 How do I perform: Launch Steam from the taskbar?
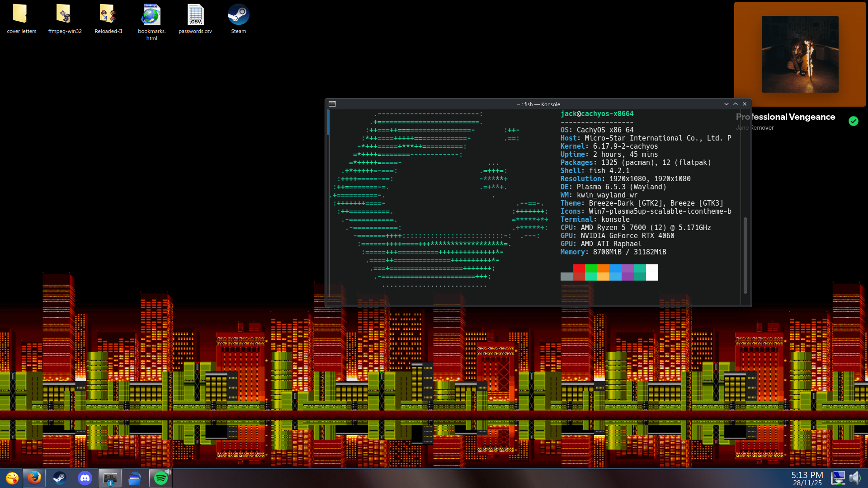point(59,478)
